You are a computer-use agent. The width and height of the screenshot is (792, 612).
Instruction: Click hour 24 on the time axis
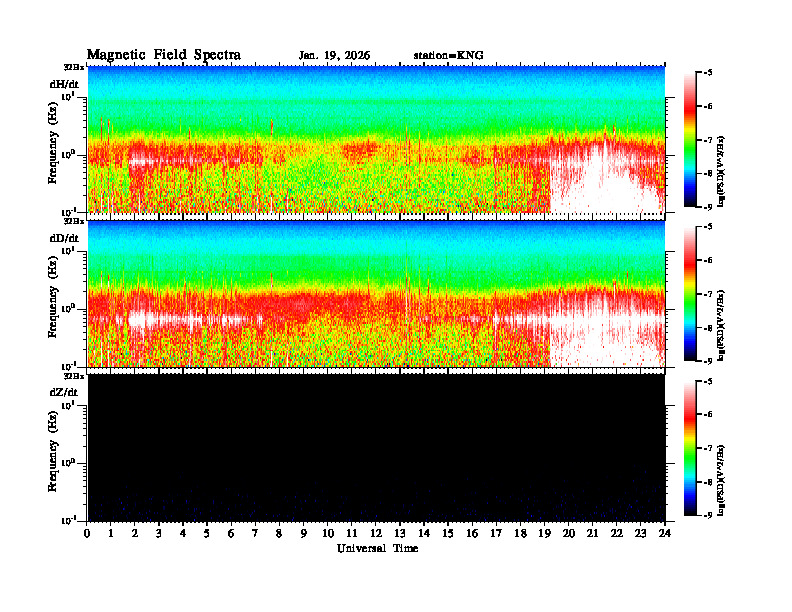coord(665,534)
